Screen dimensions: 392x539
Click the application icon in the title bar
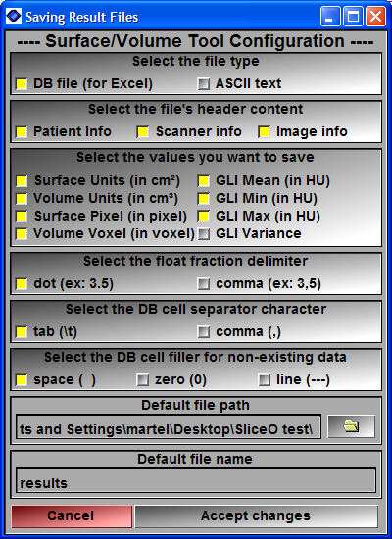point(14,16)
